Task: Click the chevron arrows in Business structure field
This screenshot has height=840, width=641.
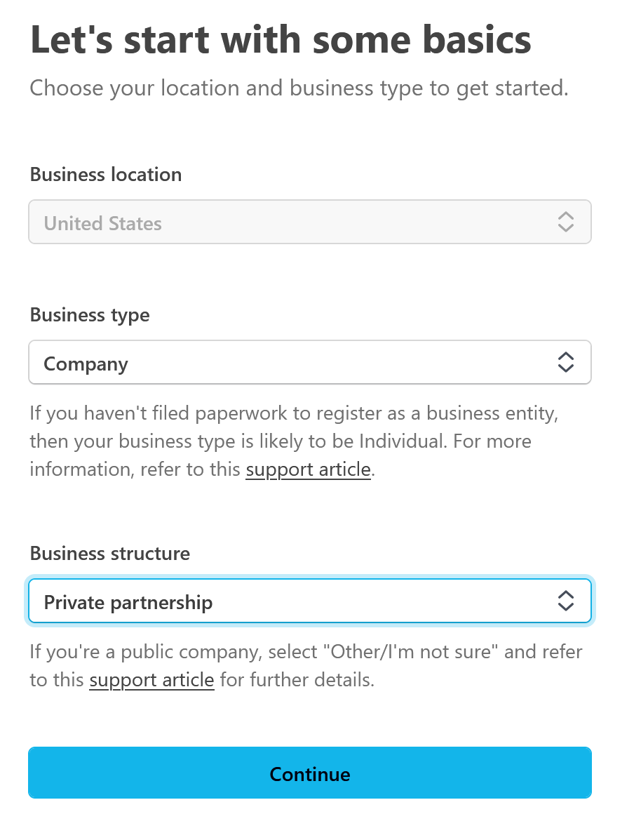Action: [565, 601]
